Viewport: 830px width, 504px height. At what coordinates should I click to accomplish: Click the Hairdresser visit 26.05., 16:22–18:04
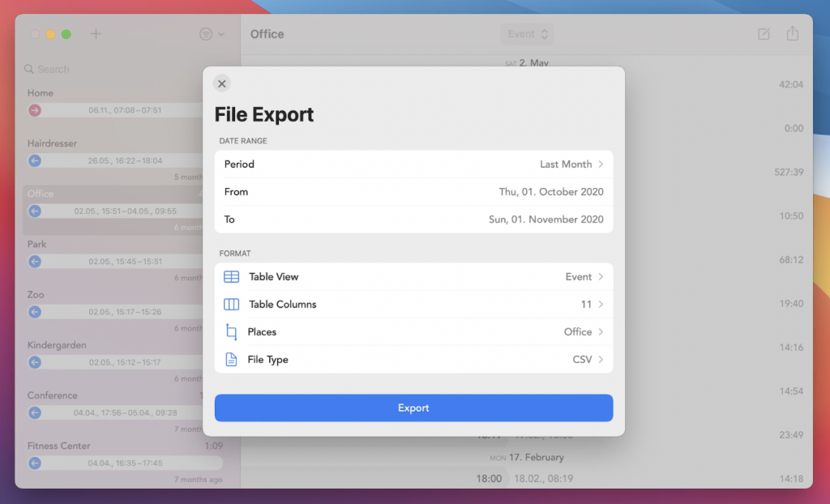click(125, 160)
